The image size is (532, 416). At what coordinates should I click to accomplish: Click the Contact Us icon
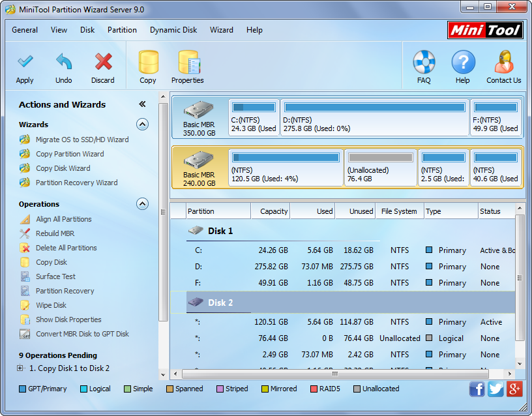(504, 62)
